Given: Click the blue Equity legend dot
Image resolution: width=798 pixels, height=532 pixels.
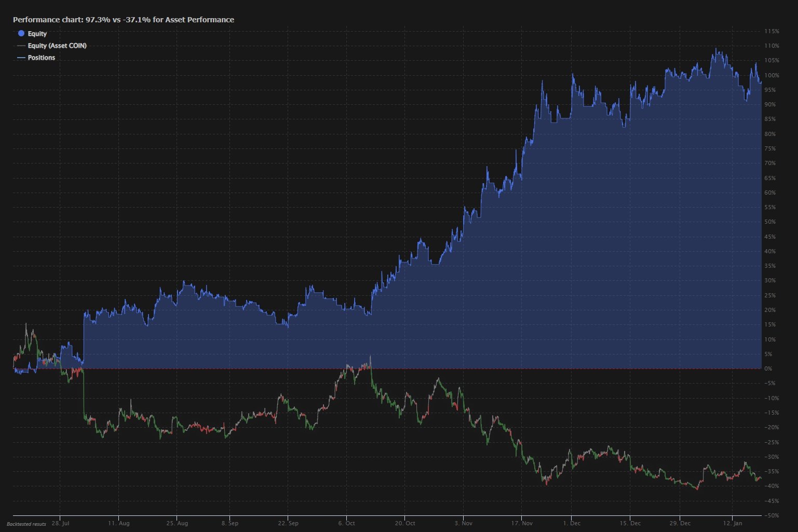Looking at the screenshot, I should tap(21, 34).
